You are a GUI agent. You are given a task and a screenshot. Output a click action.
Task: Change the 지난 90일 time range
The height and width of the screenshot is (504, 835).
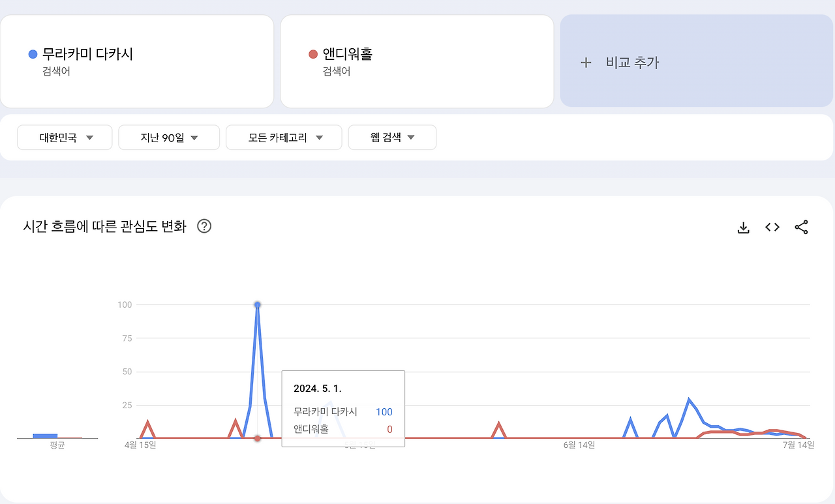point(168,138)
